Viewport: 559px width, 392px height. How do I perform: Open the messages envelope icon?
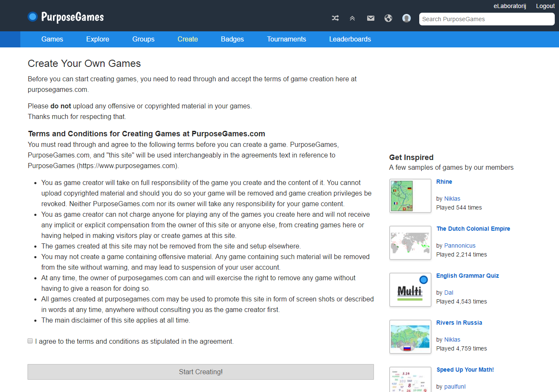coord(371,18)
